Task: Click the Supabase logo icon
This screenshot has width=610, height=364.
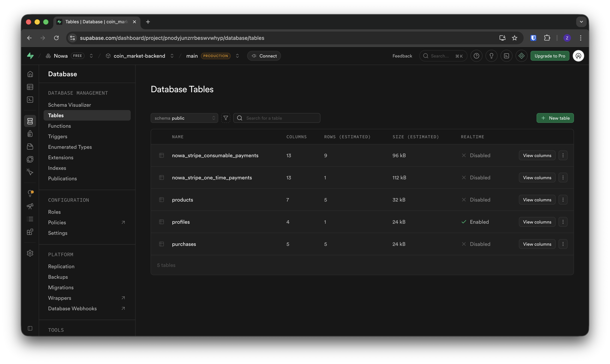Action: pyautogui.click(x=30, y=56)
